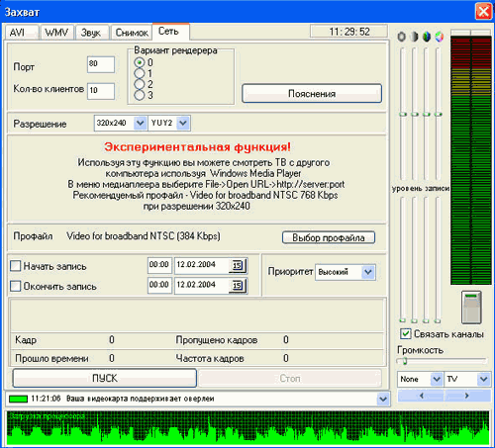Screen dimensions: 495x448
Task: Open the None dropdown
Action: tap(437, 379)
